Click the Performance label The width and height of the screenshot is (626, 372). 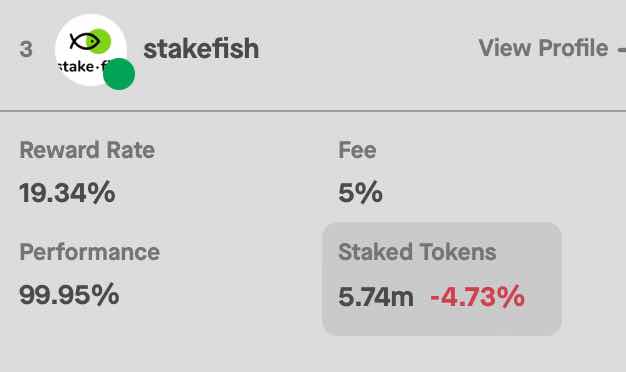[x=89, y=252]
